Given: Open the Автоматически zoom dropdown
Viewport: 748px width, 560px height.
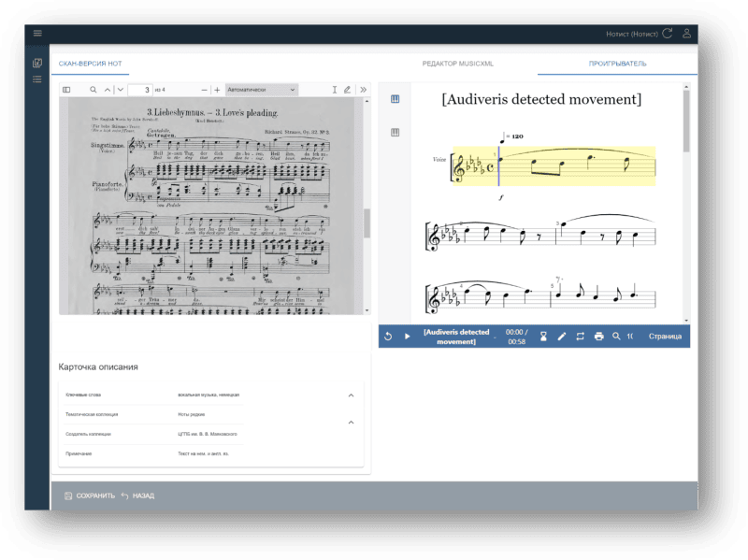Looking at the screenshot, I should (x=261, y=90).
